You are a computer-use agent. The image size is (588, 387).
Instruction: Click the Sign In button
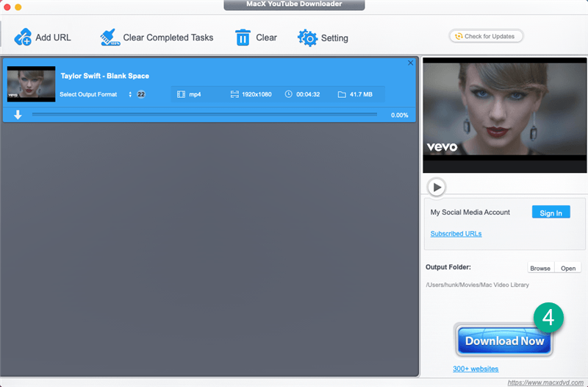click(x=551, y=213)
